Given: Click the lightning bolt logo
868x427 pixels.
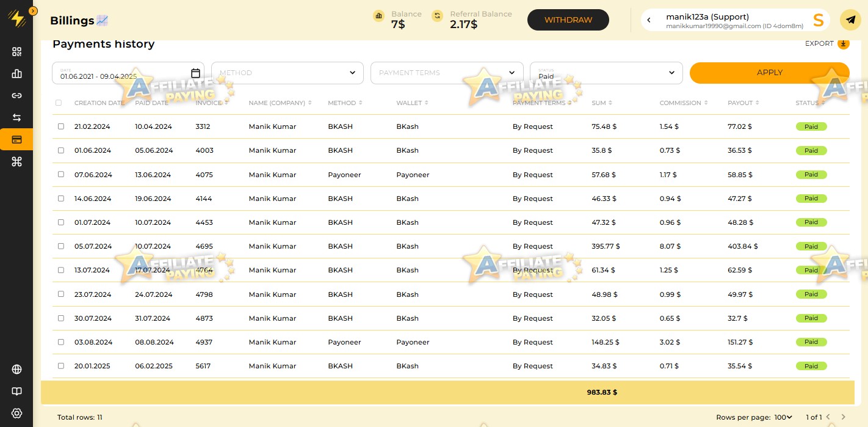Looking at the screenshot, I should point(18,19).
